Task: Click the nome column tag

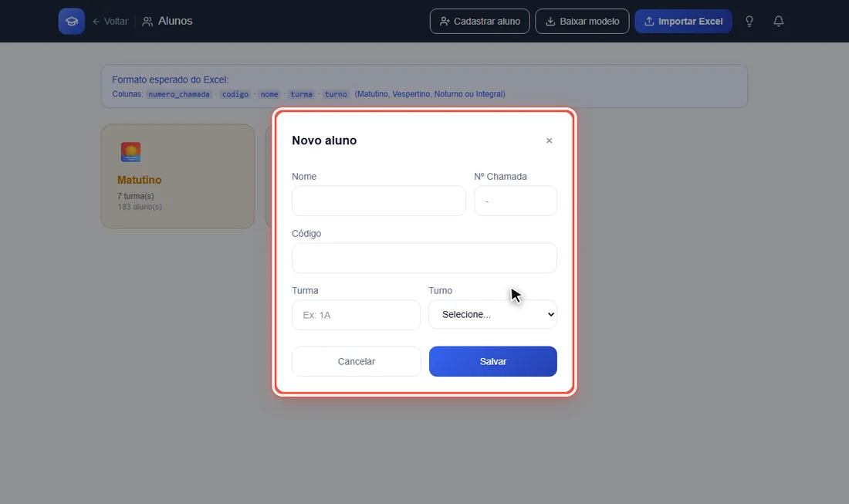Action: [269, 94]
